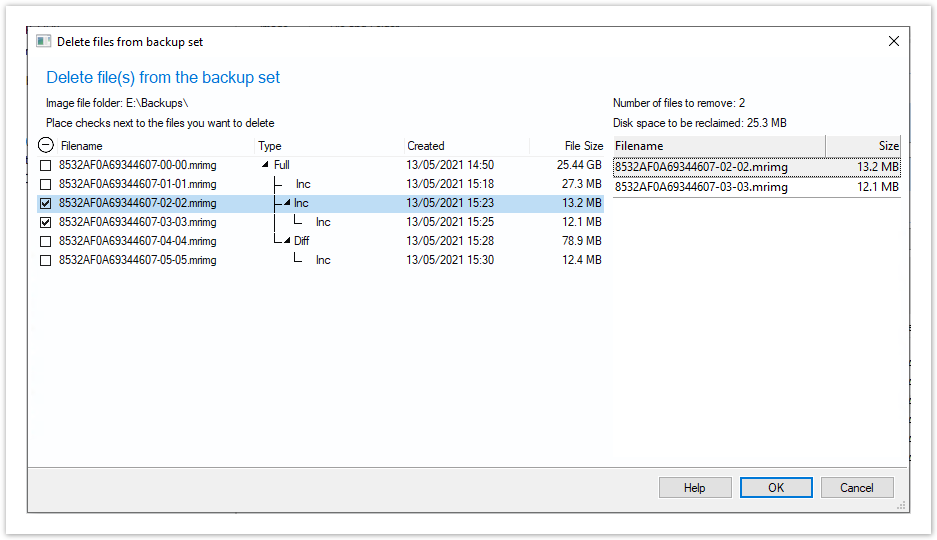Screen dimensions: 937x540
Task: Check the 8532AF0A69344607-05-05.mrimg checkbox
Action: [x=45, y=261]
